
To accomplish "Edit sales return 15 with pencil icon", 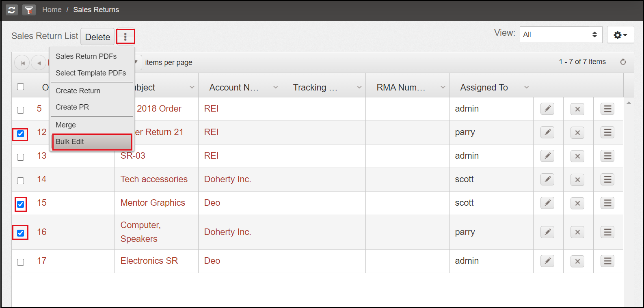I will coord(547,203).
